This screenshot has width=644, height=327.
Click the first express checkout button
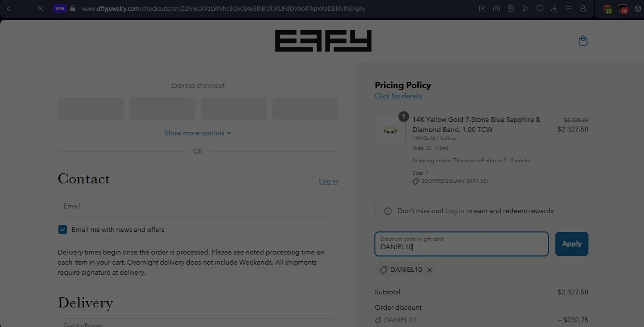pos(91,109)
